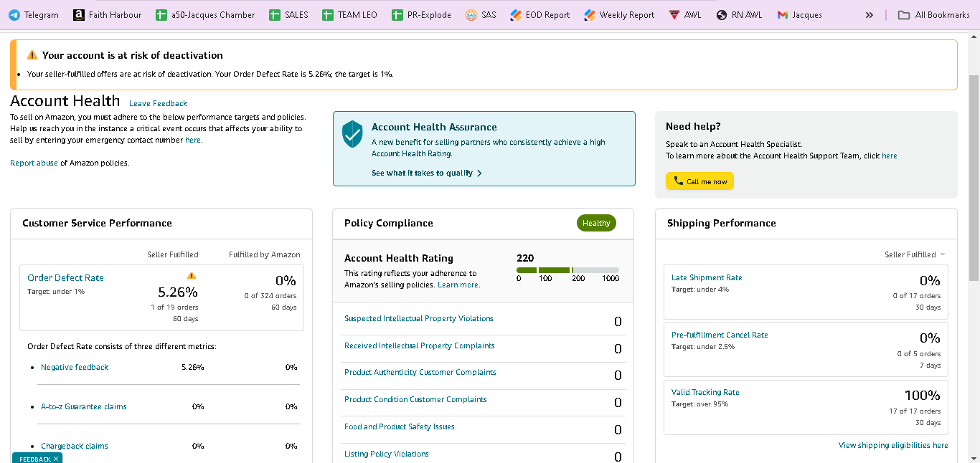The height and width of the screenshot is (463, 980).
Task: Open the Chargeback claims metric
Action: (x=75, y=446)
